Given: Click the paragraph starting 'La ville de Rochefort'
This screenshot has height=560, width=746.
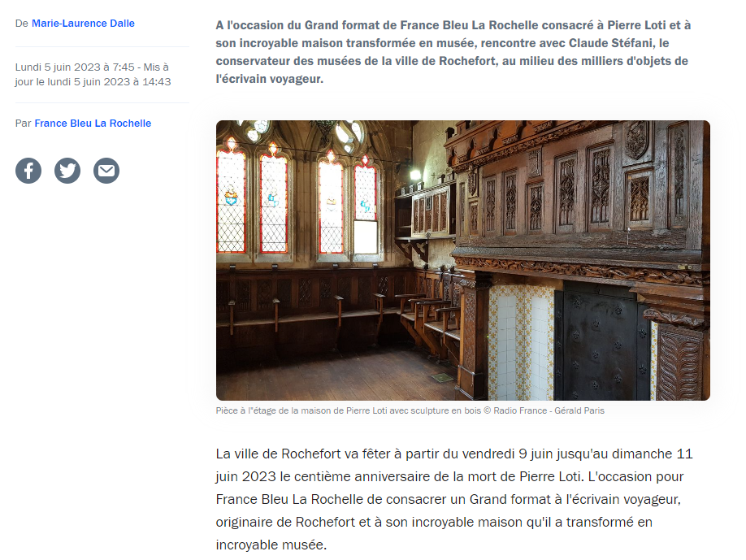Looking at the screenshot, I should point(454,499).
